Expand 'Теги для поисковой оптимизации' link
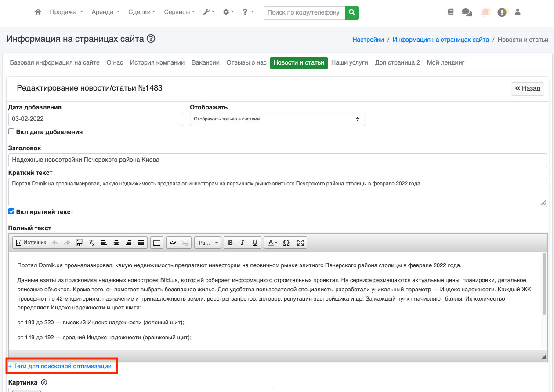This screenshot has height=392, width=554. (x=60, y=366)
